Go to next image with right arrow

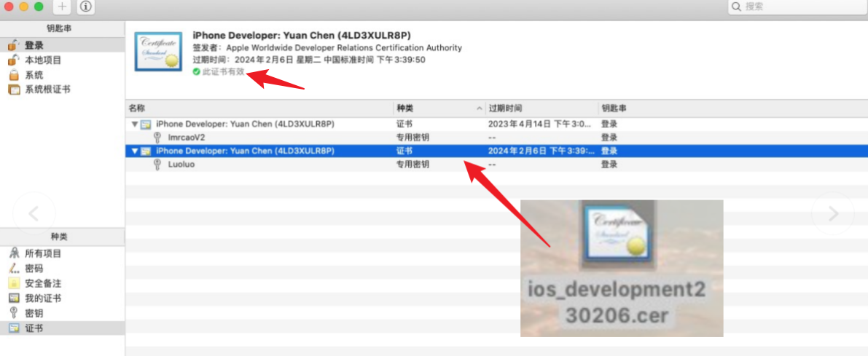click(x=832, y=213)
